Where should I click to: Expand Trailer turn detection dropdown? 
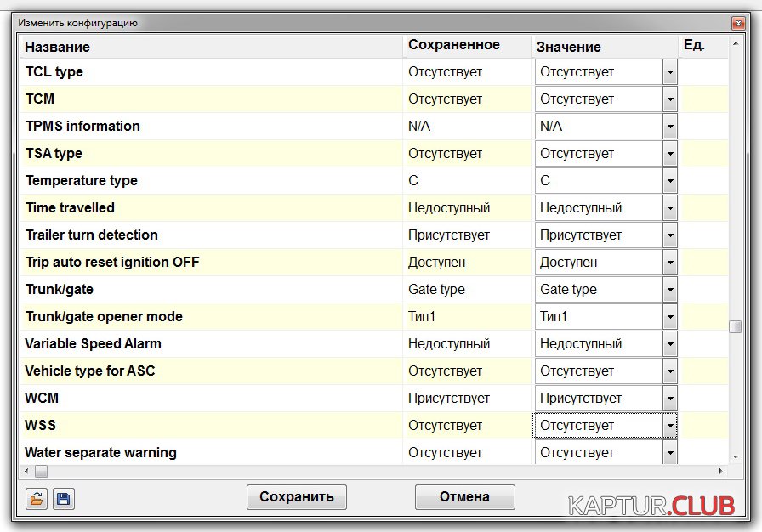pyautogui.click(x=670, y=235)
